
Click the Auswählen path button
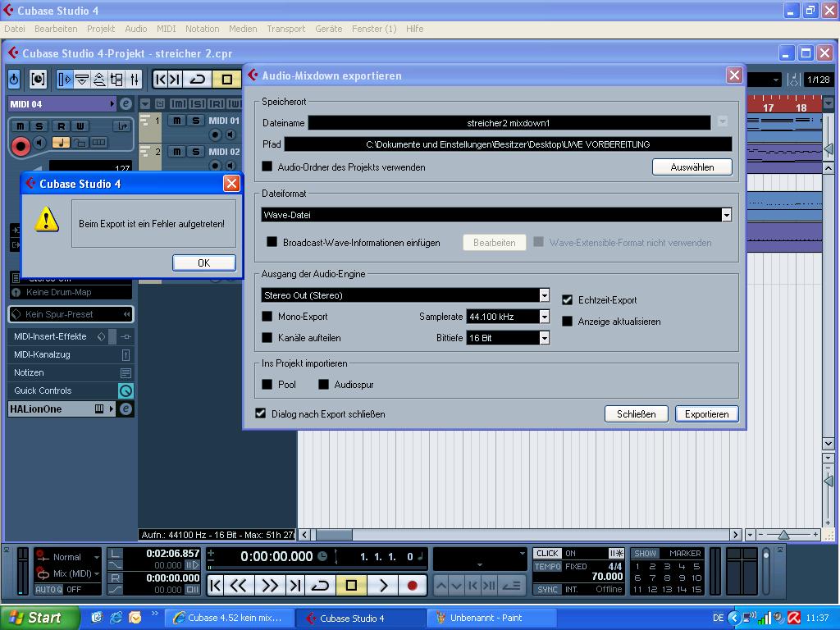click(x=692, y=167)
